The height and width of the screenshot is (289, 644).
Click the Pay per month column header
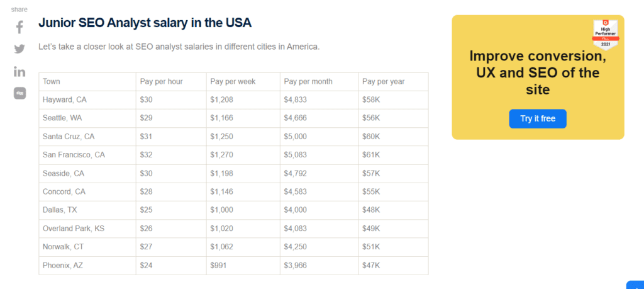308,82
